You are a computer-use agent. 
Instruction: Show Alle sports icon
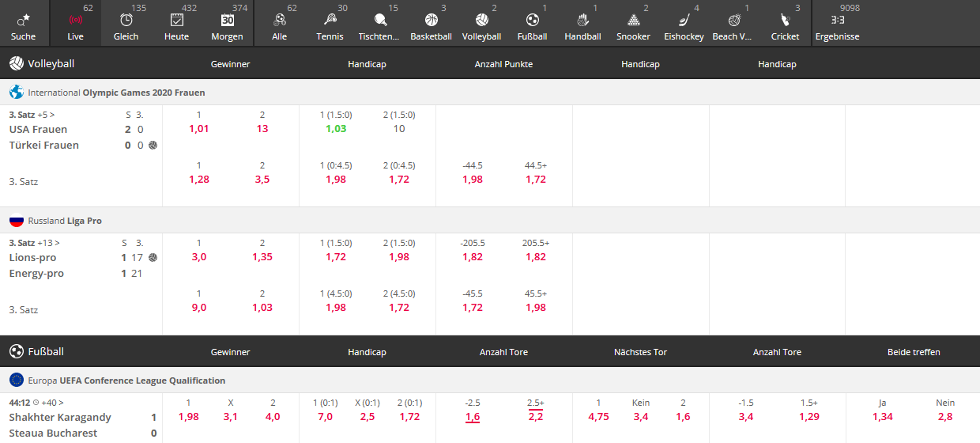pyautogui.click(x=279, y=20)
